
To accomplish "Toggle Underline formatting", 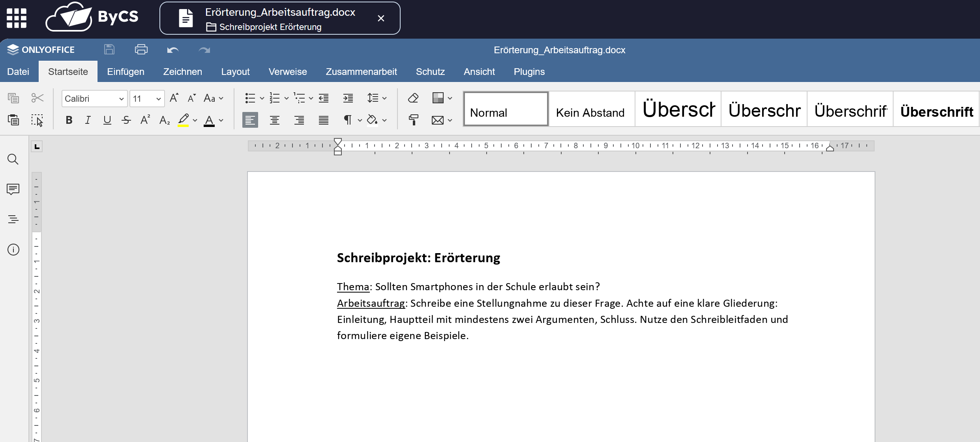I will point(107,120).
